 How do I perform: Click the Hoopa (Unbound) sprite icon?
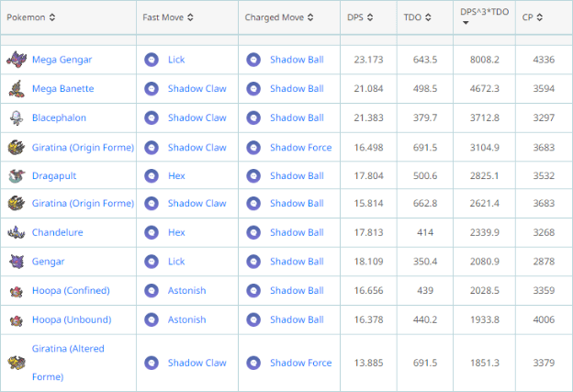click(17, 320)
